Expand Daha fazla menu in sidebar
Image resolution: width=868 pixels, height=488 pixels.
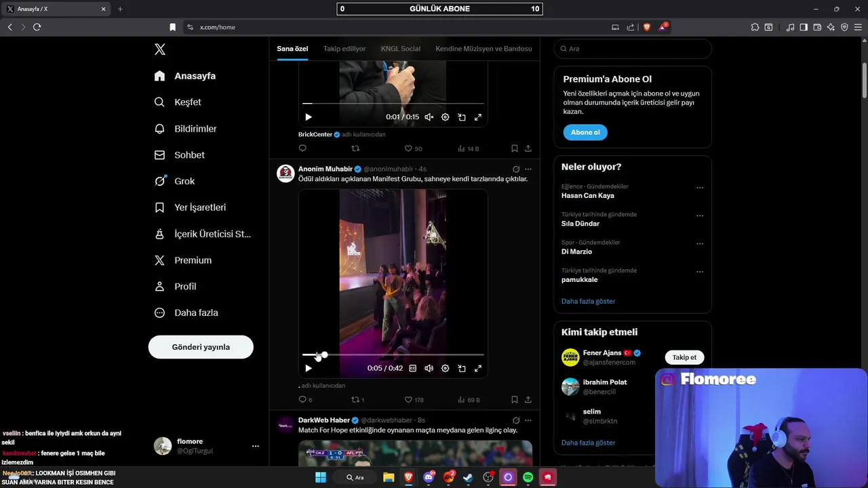coord(186,313)
